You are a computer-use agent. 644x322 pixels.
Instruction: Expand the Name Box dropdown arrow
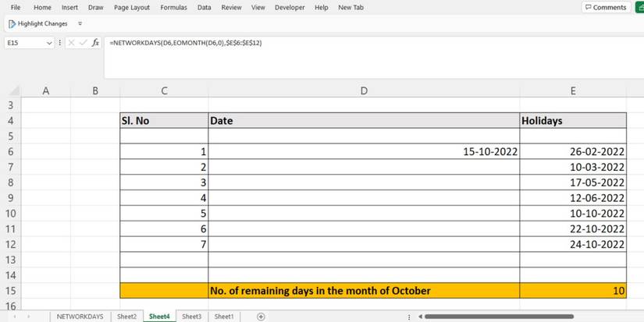(x=50, y=43)
